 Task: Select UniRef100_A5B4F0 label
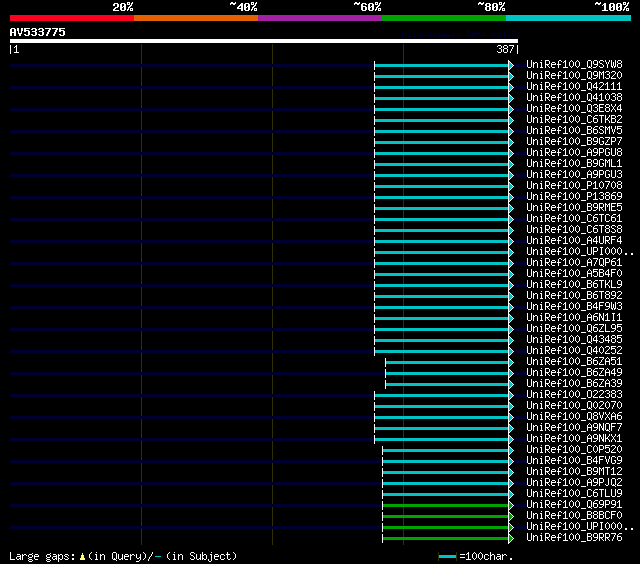pos(574,273)
